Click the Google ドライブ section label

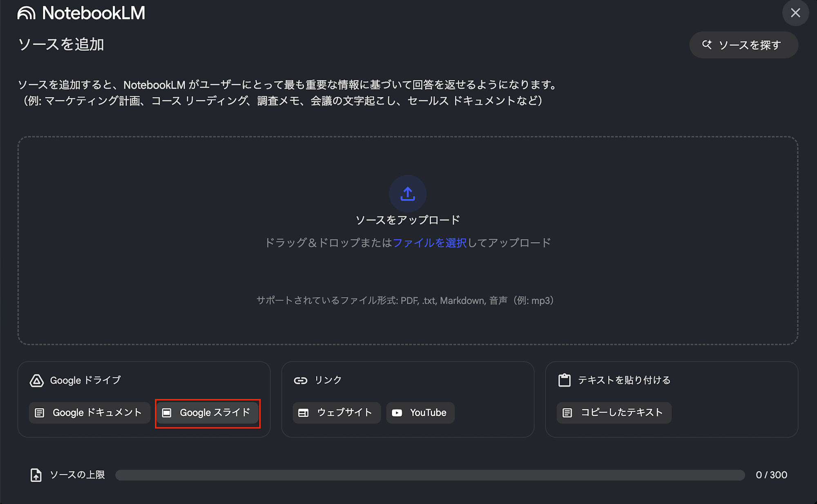click(85, 381)
